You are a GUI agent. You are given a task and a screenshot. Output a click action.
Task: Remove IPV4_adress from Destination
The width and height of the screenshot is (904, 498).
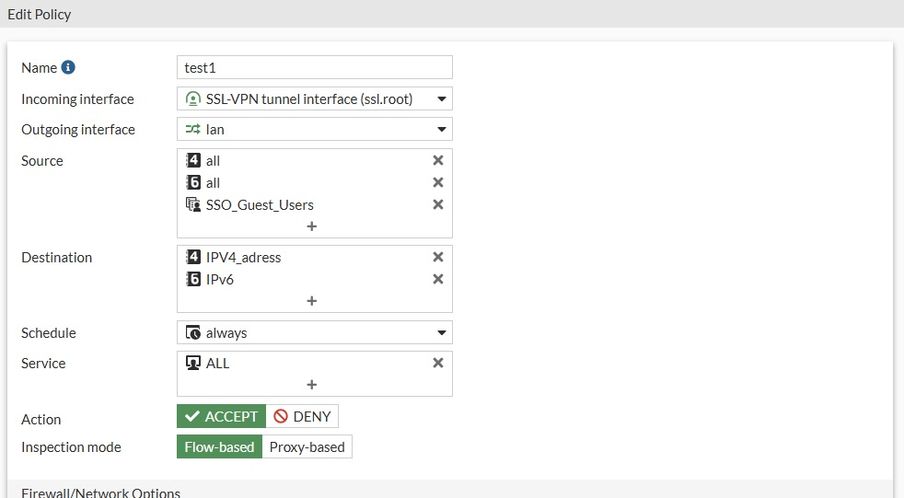pyautogui.click(x=437, y=257)
